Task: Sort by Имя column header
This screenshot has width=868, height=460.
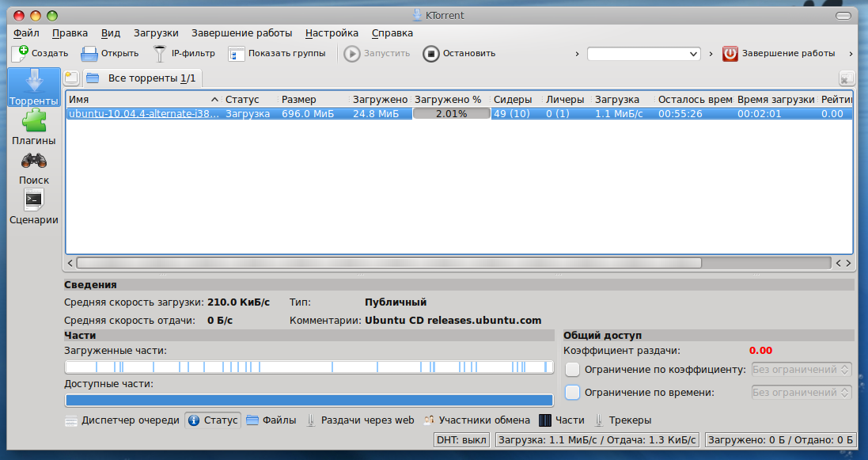Action: pyautogui.click(x=143, y=99)
